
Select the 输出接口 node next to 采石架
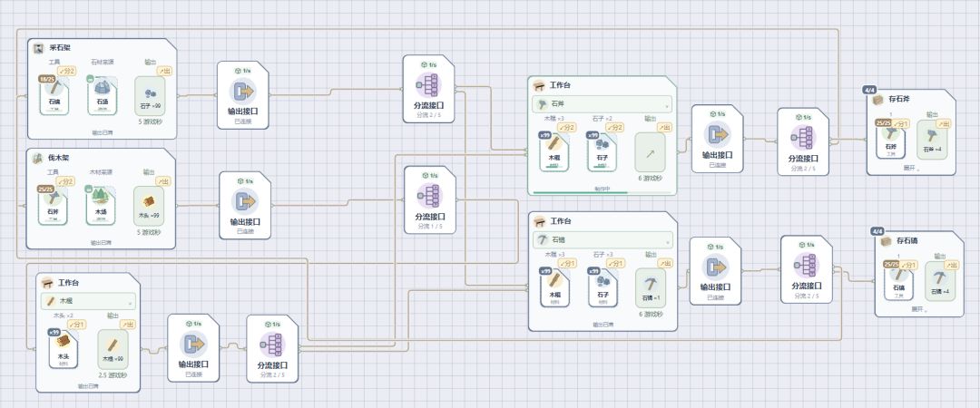point(243,95)
